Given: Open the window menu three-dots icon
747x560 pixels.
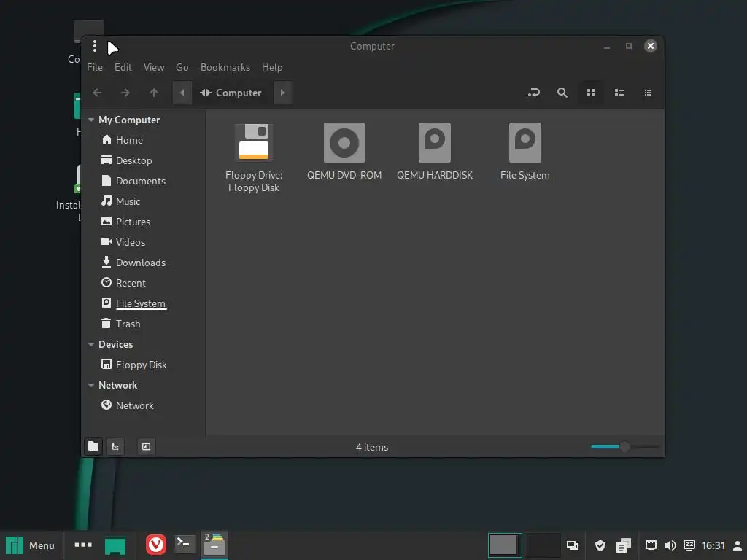Looking at the screenshot, I should (x=95, y=46).
